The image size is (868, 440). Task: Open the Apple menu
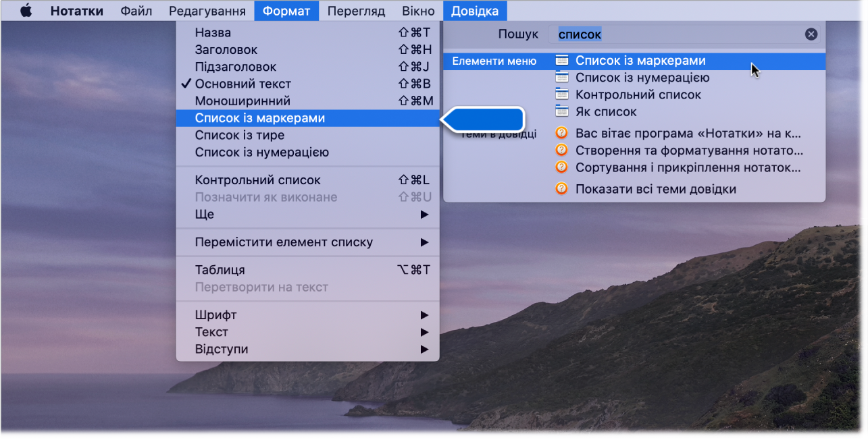pos(27,10)
